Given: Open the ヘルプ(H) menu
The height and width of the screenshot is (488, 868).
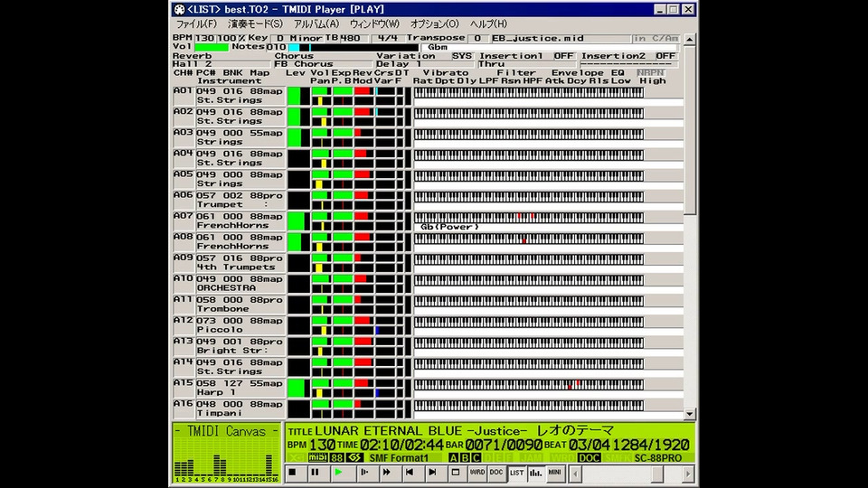Looking at the screenshot, I should coord(488,23).
